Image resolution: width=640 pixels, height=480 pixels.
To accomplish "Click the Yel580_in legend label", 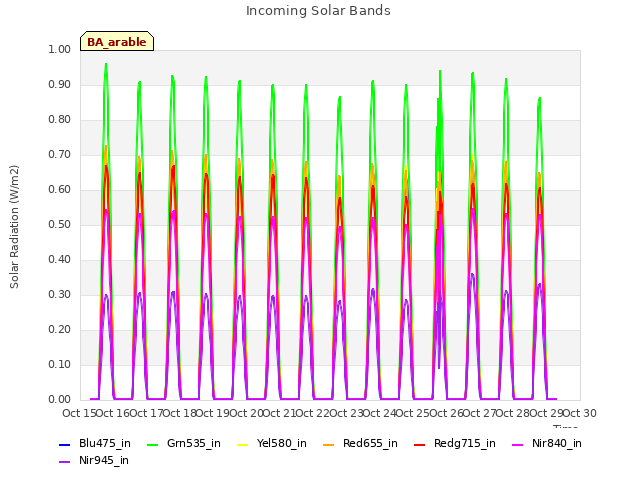I will coord(282,443).
